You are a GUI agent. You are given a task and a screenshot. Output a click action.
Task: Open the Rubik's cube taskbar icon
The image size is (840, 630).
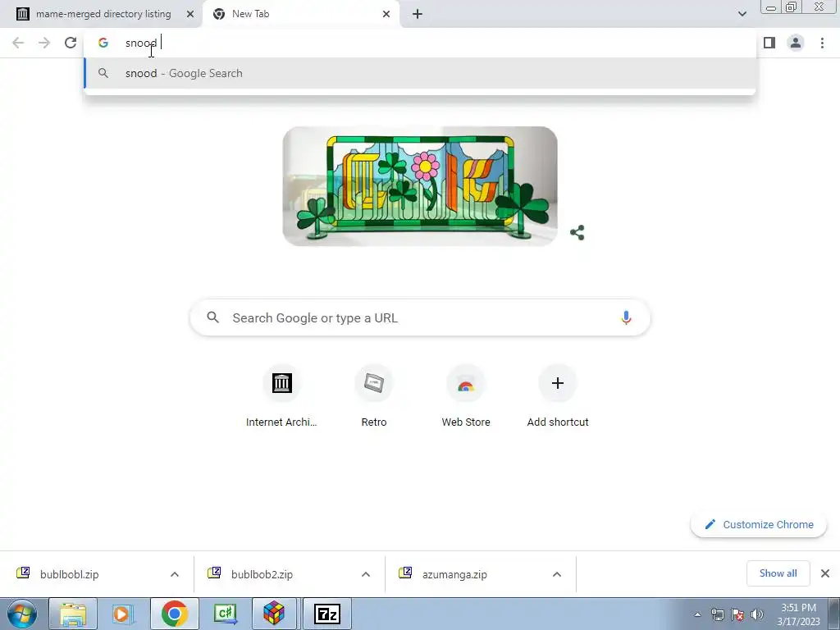[273, 614]
